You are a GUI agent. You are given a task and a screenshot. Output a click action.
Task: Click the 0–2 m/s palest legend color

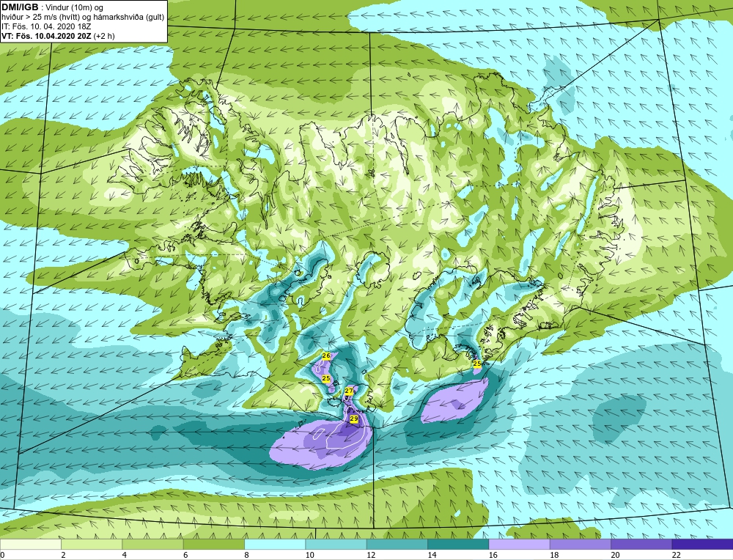[31, 545]
